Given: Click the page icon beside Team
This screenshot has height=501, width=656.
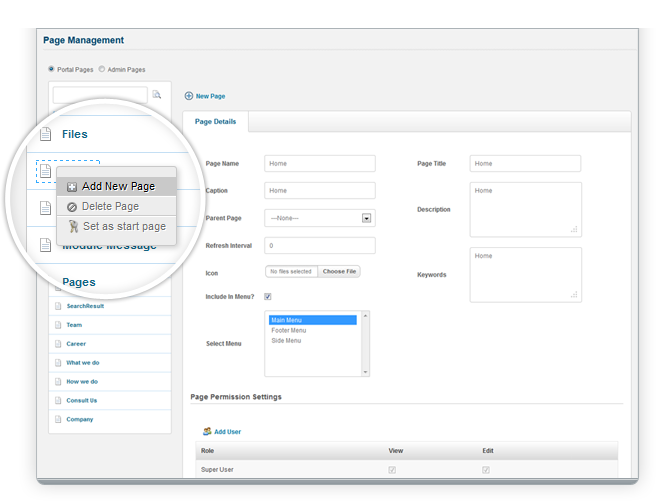Looking at the screenshot, I should [58, 325].
